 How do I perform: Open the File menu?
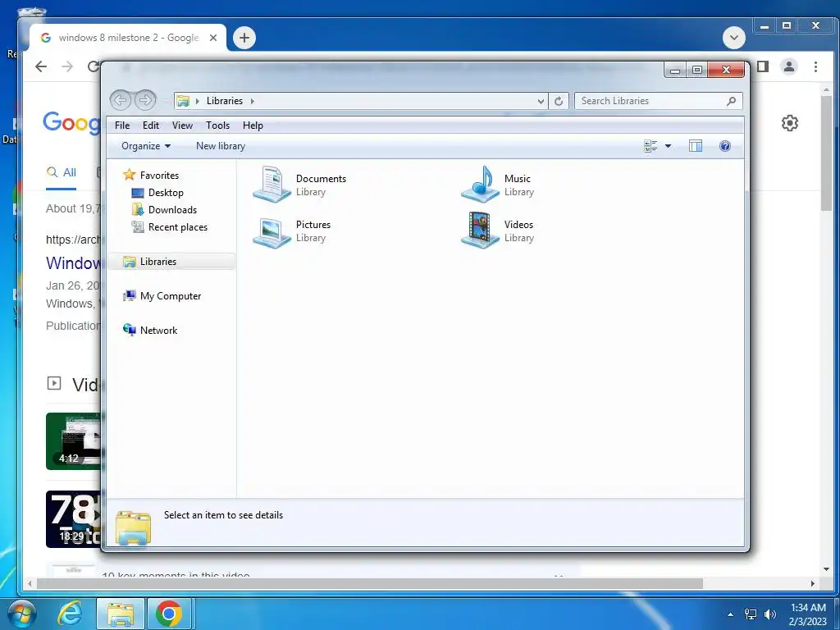pos(122,126)
